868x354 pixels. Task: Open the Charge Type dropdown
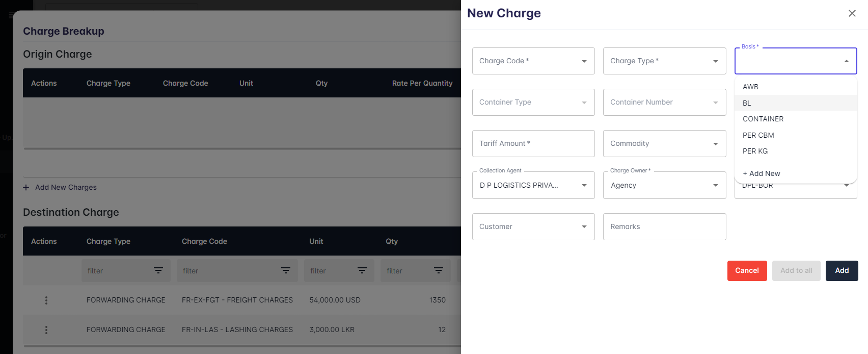tap(715, 61)
